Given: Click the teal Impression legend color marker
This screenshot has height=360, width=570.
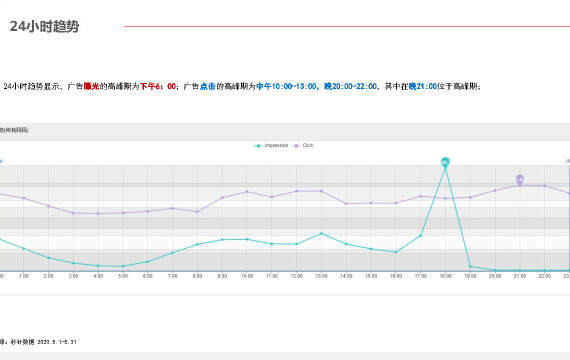Looking at the screenshot, I should (258, 146).
